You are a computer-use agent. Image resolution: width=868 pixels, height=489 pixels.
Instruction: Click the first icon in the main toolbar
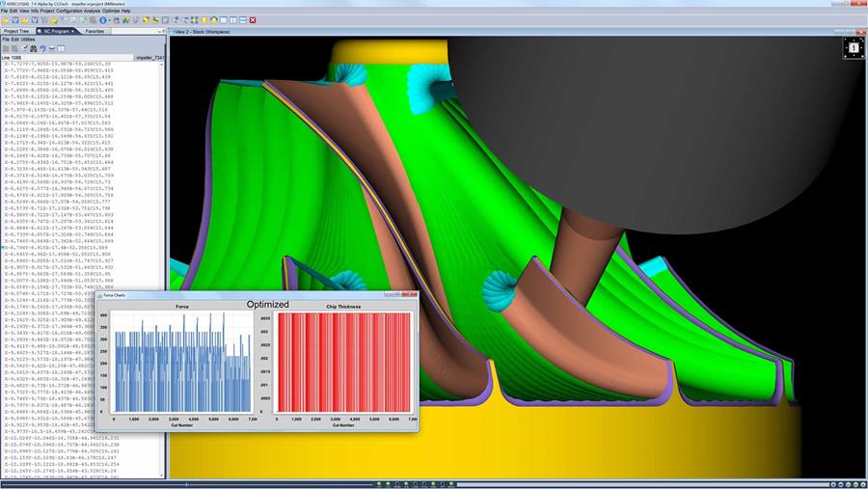pyautogui.click(x=6, y=19)
